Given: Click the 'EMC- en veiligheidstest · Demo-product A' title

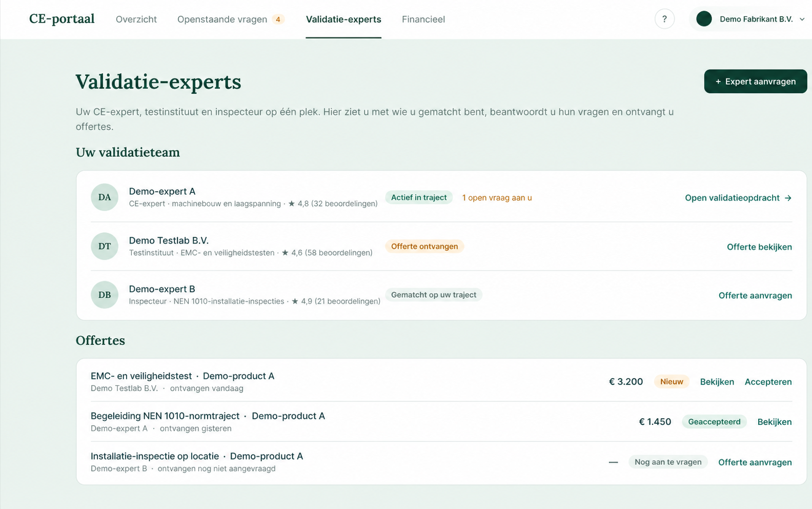Looking at the screenshot, I should 182,376.
